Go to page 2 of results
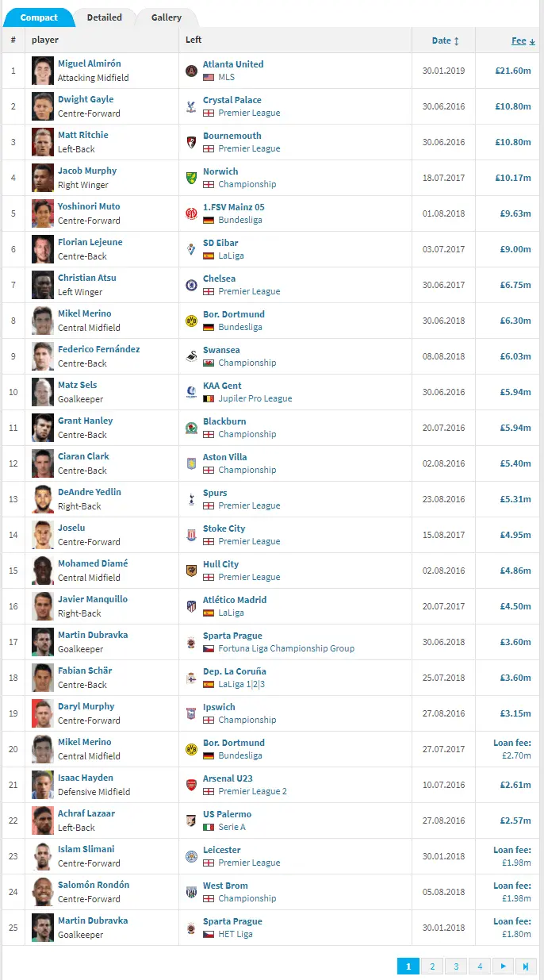 click(432, 966)
